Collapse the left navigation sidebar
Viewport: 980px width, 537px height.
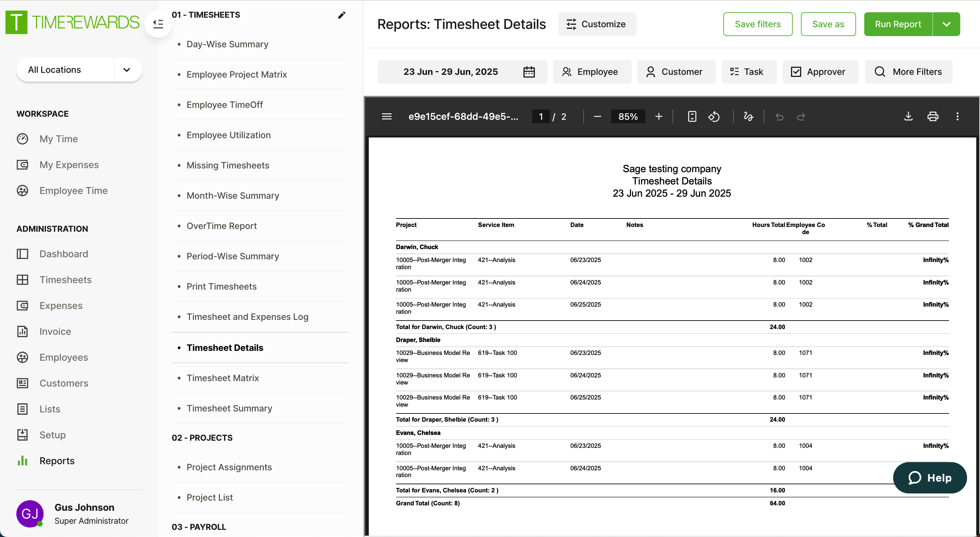158,24
